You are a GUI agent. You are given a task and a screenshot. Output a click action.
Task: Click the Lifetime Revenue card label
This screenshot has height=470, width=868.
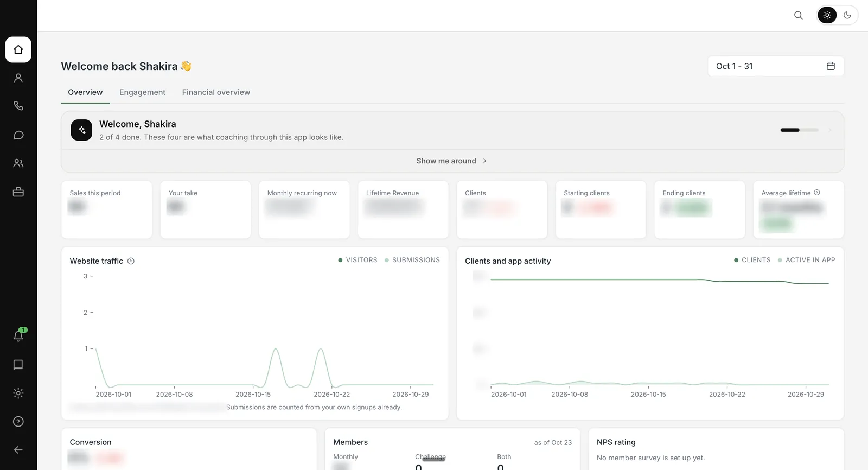coord(392,193)
